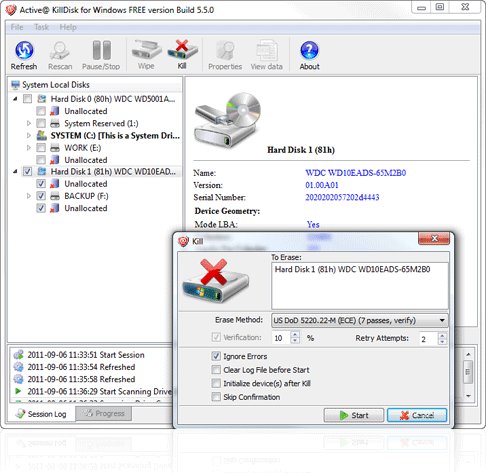Image resolution: width=486 pixels, height=473 pixels.
Task: Click the Start Session log entry icon
Action: (x=18, y=355)
